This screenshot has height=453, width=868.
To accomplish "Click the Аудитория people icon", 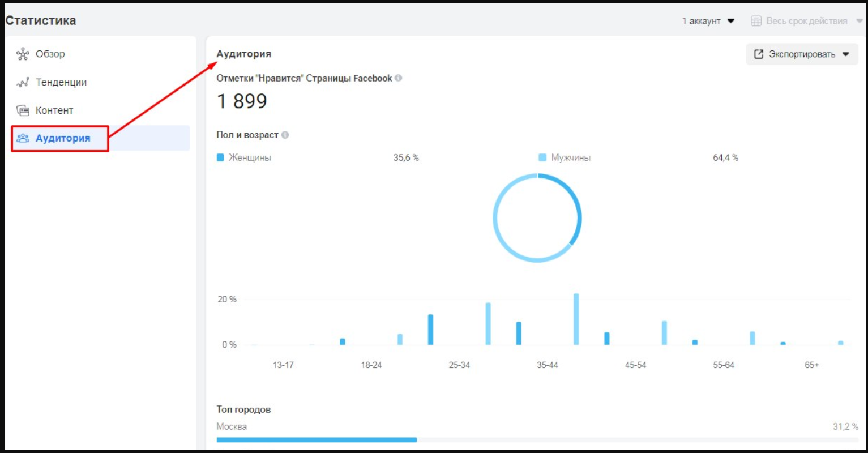I will tap(23, 138).
